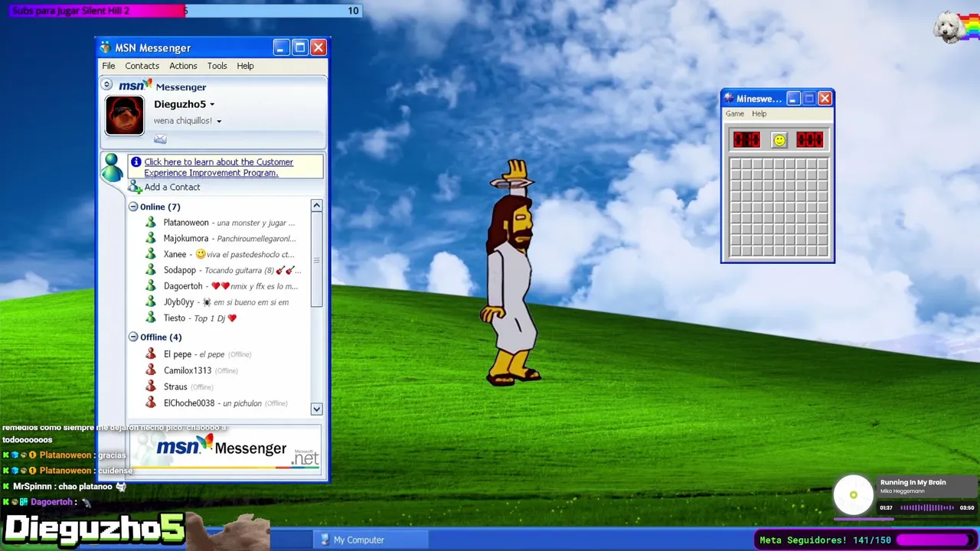
Task: Open the e-mail inbox envelope icon
Action: [x=160, y=139]
